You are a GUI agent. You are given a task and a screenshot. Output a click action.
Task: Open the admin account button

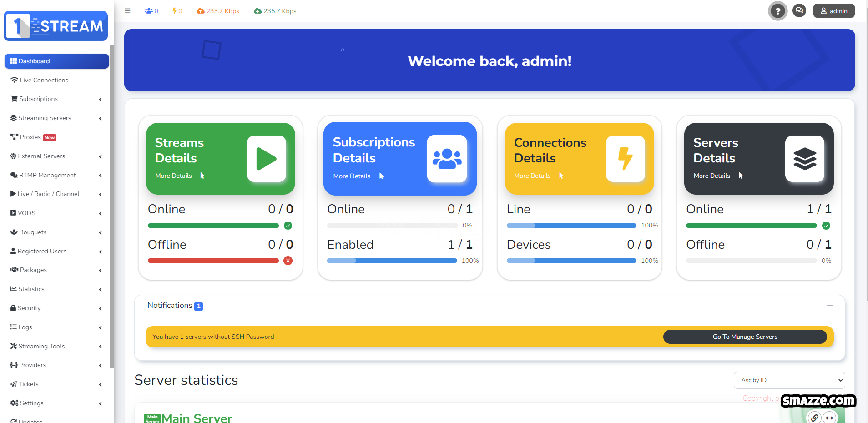833,11
